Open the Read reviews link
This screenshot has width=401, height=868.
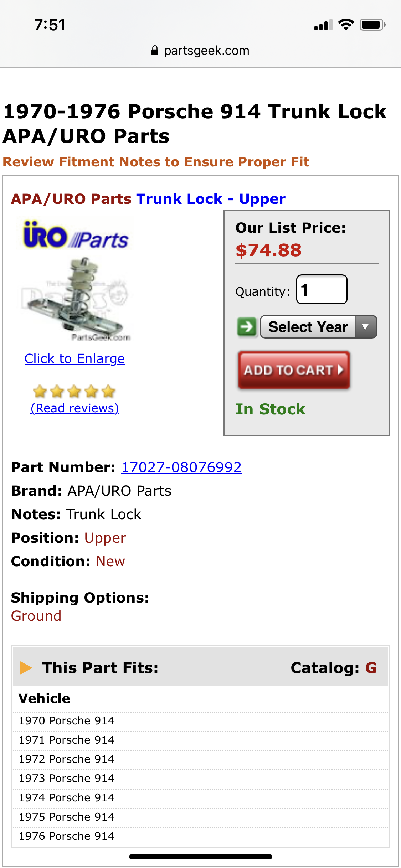point(75,408)
